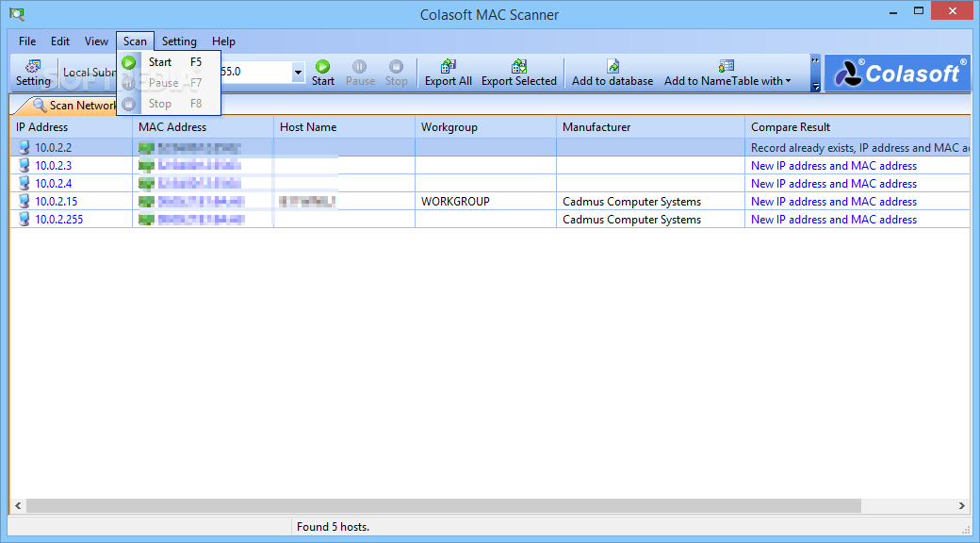Sort by MAC Address column header
Image resolution: width=980 pixels, height=543 pixels.
(x=203, y=127)
